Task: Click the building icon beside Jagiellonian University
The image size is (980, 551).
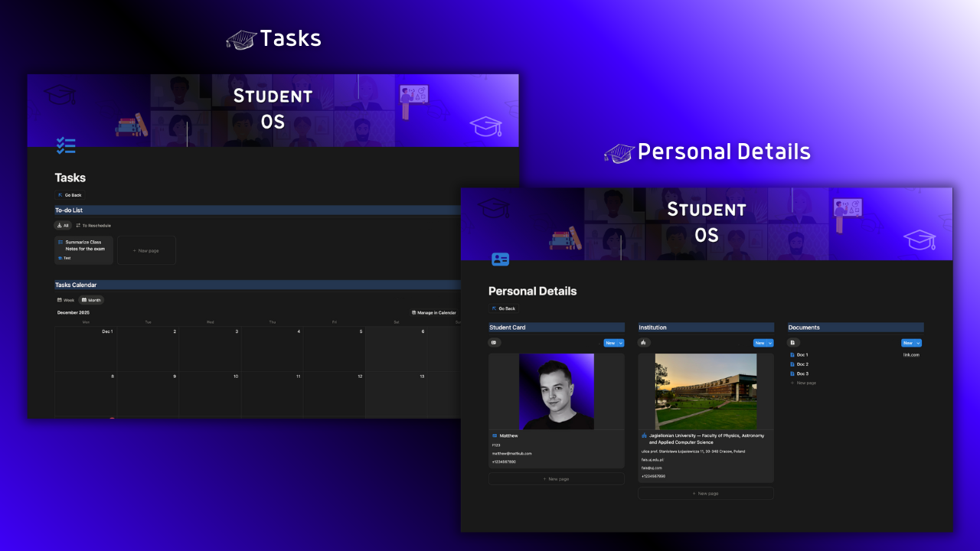Action: [x=645, y=435]
